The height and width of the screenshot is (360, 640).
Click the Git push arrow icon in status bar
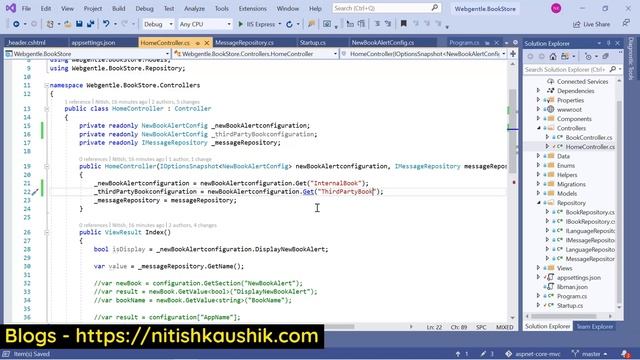tap(458, 354)
